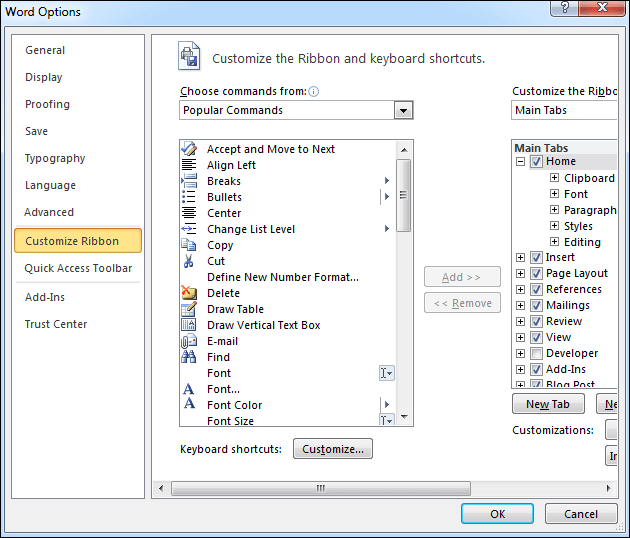Viewport: 630px width, 538px height.
Task: Click the Cancel button
Action: (x=581, y=513)
